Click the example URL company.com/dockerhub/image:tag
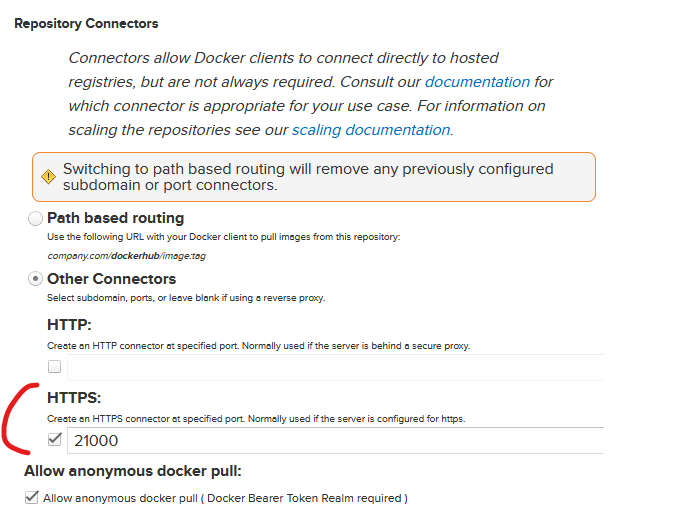Image resolution: width=691 pixels, height=515 pixels. coord(126,256)
